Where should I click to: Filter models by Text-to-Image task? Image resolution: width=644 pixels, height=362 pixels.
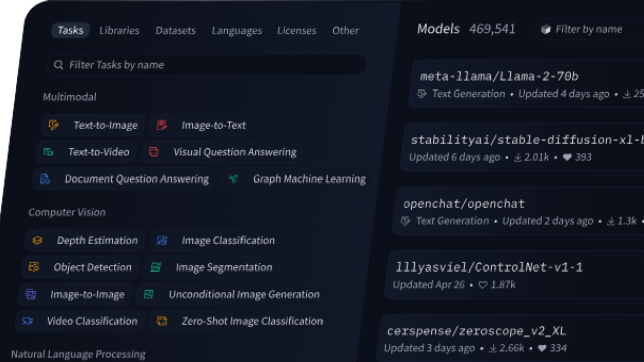[94, 125]
